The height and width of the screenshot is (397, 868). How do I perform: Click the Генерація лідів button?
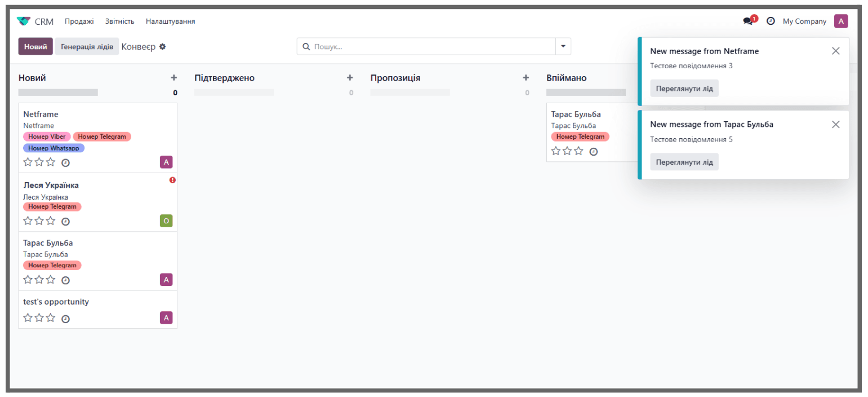(87, 46)
